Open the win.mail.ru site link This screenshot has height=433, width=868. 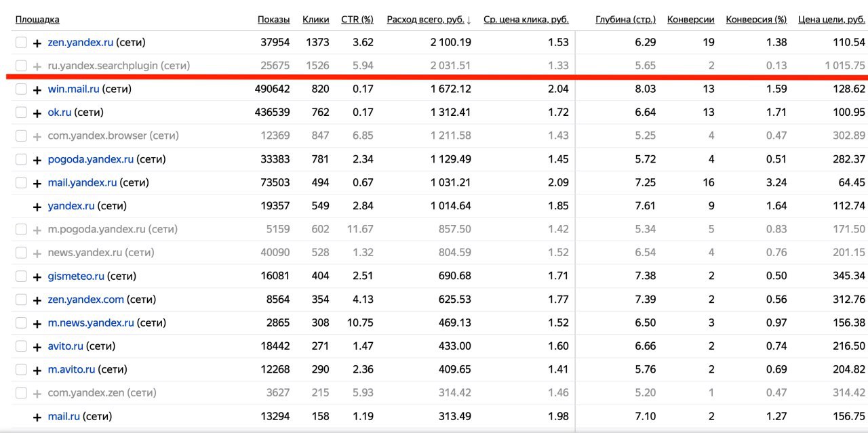tap(74, 89)
